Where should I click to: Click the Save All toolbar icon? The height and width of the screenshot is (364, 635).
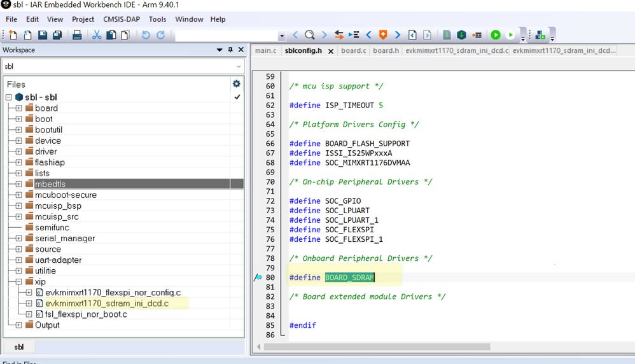57,35
